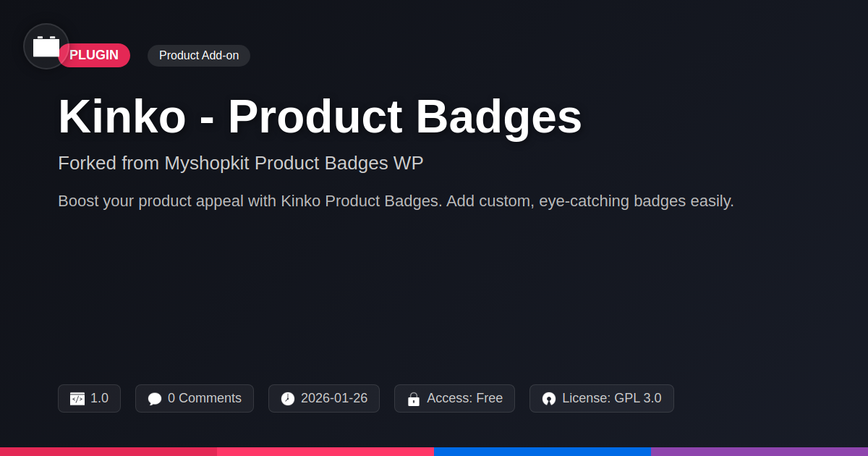868x456 pixels.
Task: Click License: GPL 3.0 text
Action: coord(612,398)
